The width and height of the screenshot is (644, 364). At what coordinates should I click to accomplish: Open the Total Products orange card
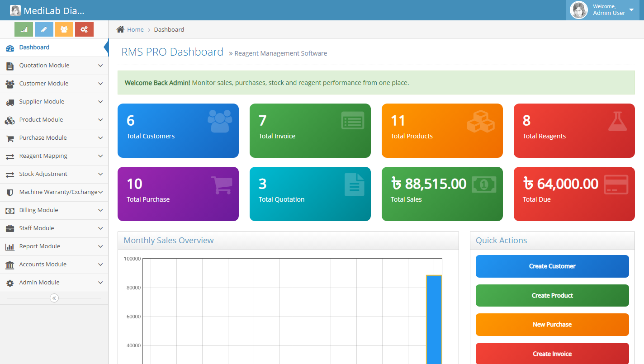[x=442, y=131]
